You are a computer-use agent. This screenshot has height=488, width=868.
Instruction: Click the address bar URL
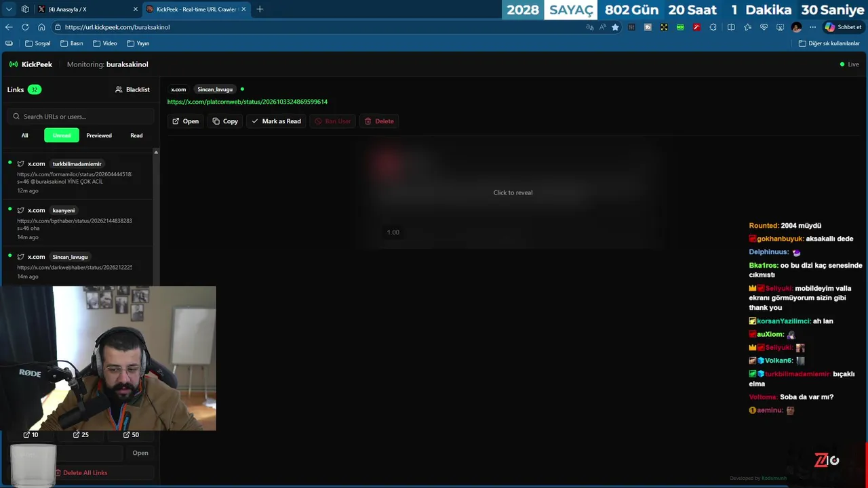click(x=117, y=27)
